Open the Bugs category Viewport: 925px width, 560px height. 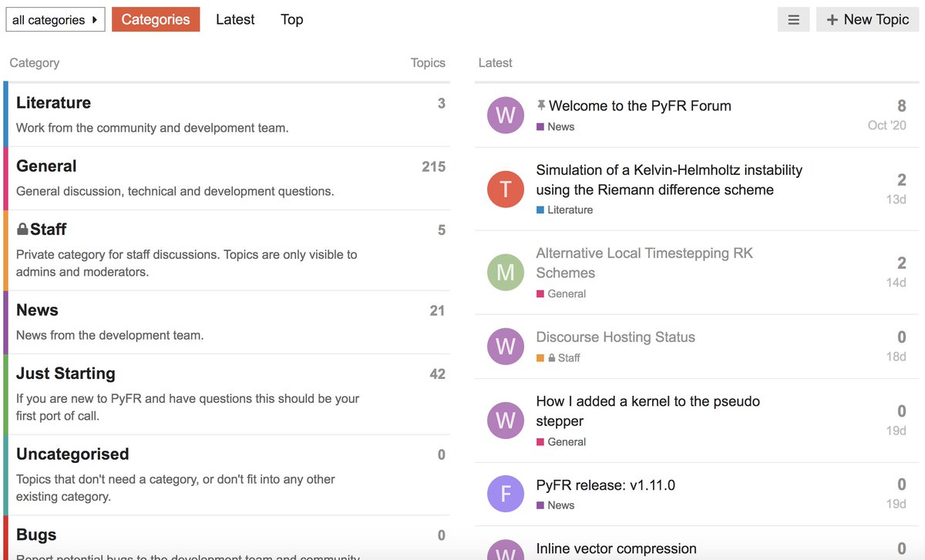[36, 535]
